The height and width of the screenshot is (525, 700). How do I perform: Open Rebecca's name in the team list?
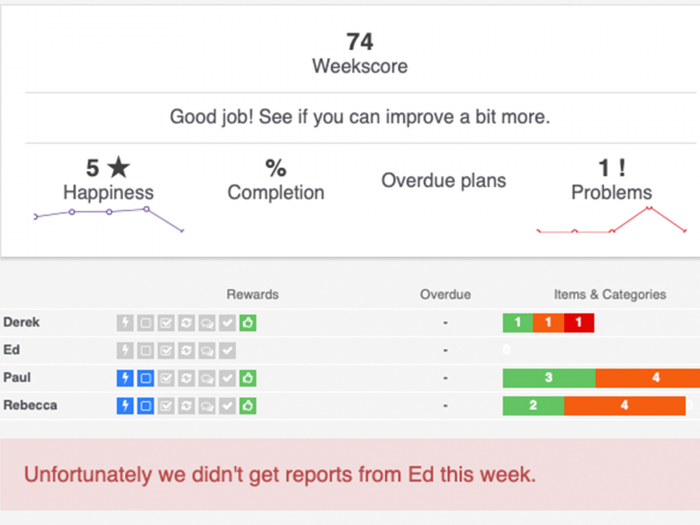point(30,405)
